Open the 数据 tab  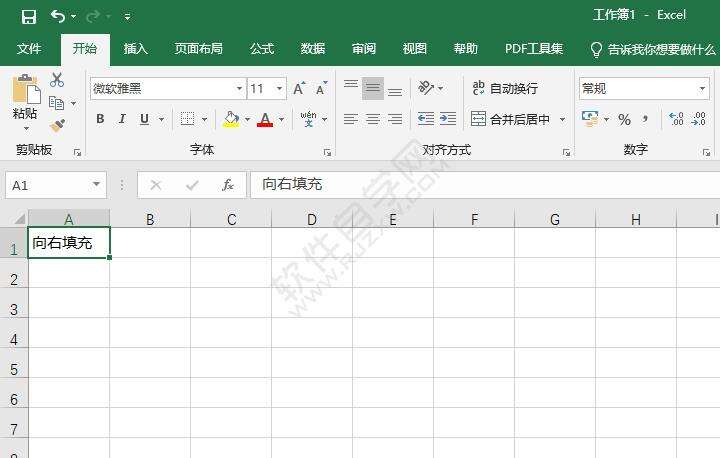[313, 49]
